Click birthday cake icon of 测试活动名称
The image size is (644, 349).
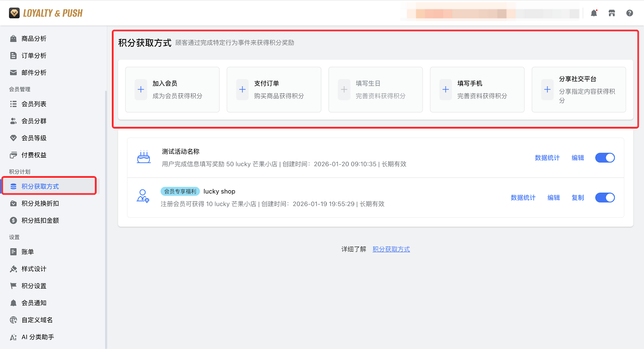pos(144,157)
